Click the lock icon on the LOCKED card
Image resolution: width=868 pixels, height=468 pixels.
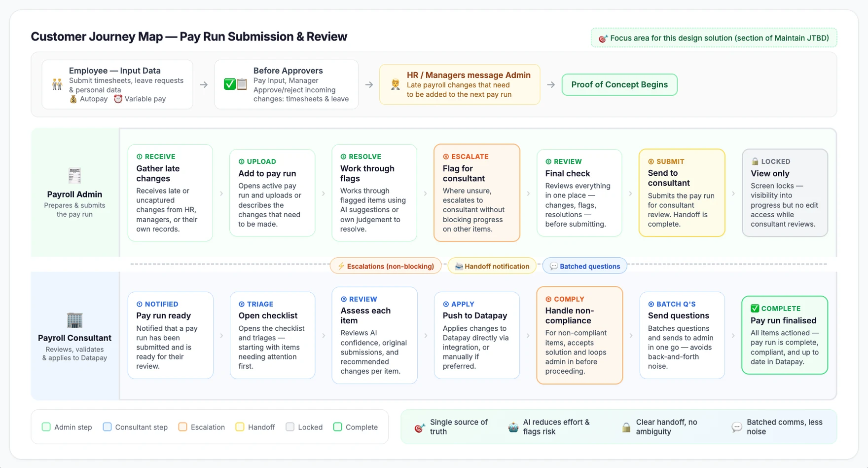pyautogui.click(x=755, y=161)
